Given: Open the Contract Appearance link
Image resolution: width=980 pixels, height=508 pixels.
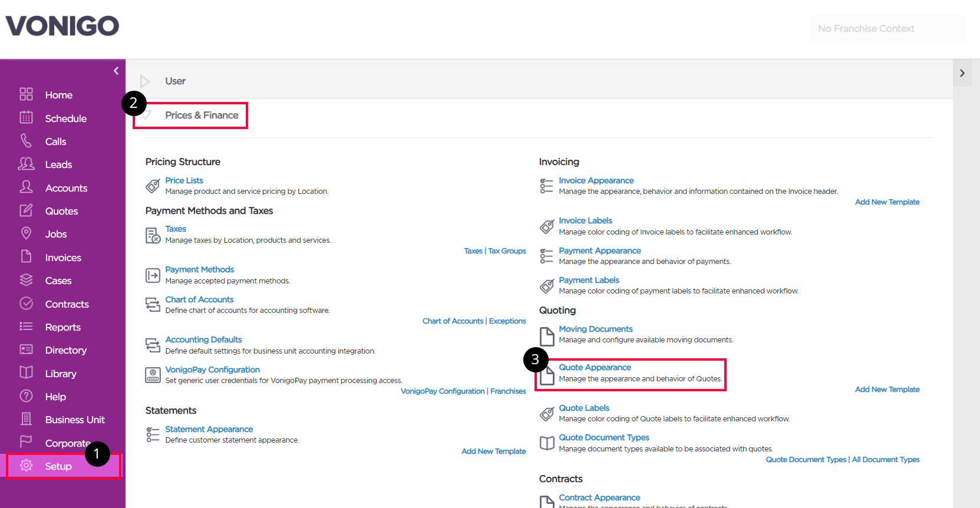Looking at the screenshot, I should click(x=599, y=497).
